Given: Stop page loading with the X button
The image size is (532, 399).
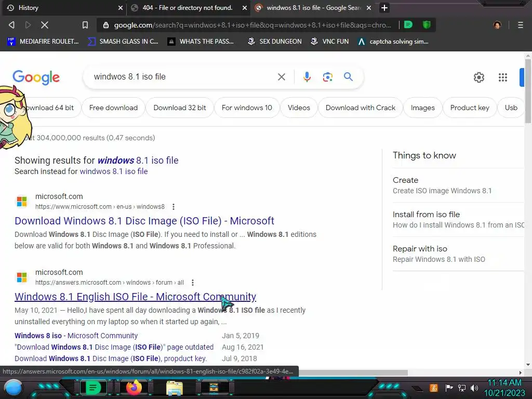Looking at the screenshot, I should 45,25.
